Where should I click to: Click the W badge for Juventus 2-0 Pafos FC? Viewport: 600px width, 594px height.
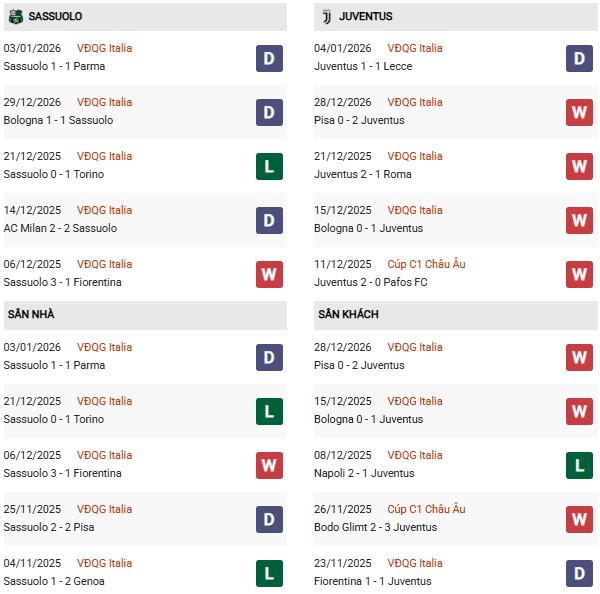click(579, 274)
